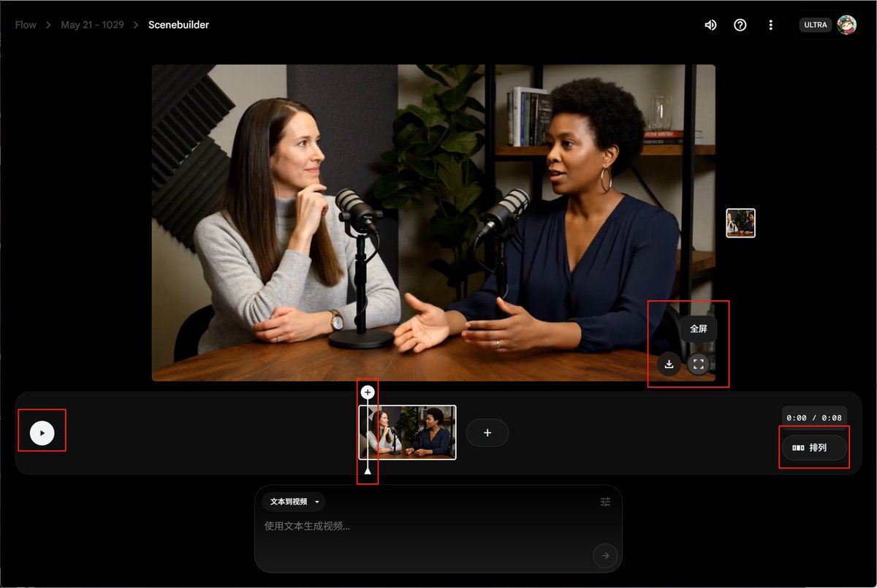Open the generation settings sliders icon
The height and width of the screenshot is (588, 877).
tap(605, 502)
